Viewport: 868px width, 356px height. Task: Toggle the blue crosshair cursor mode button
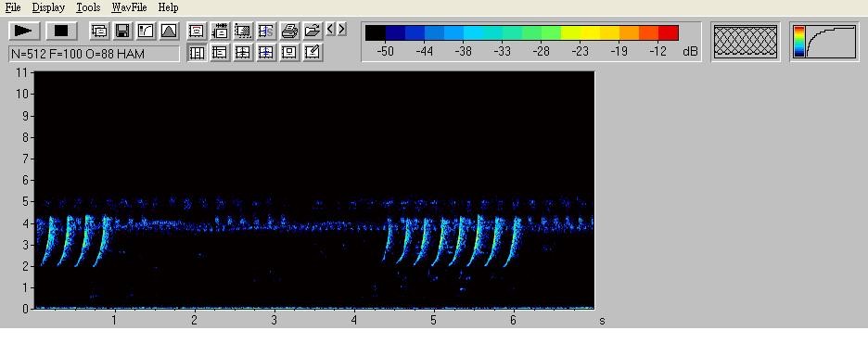click(266, 53)
